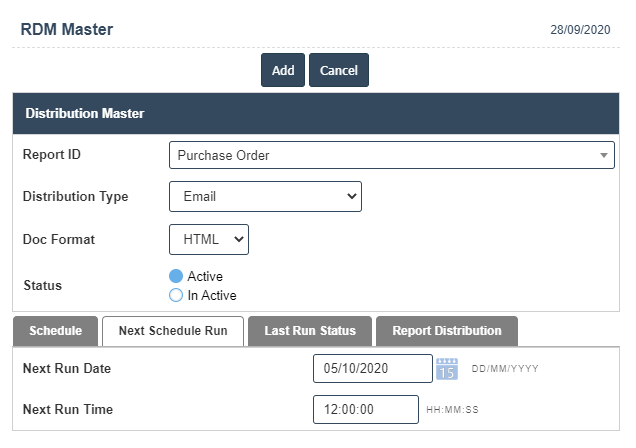This screenshot has height=448, width=636.
Task: Click the 28/09/2020 date in header
Action: click(580, 30)
